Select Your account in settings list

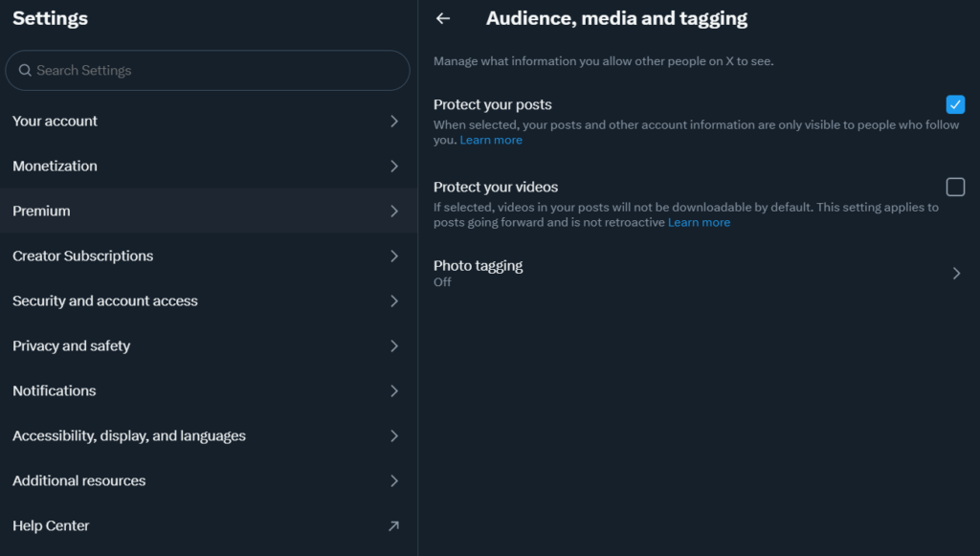209,122
